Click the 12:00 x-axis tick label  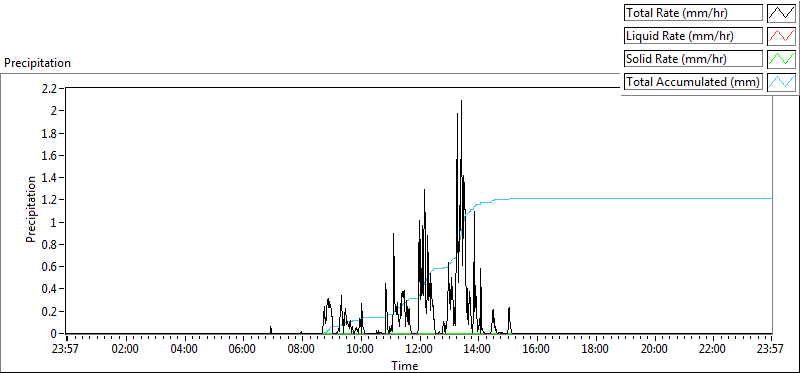419,350
